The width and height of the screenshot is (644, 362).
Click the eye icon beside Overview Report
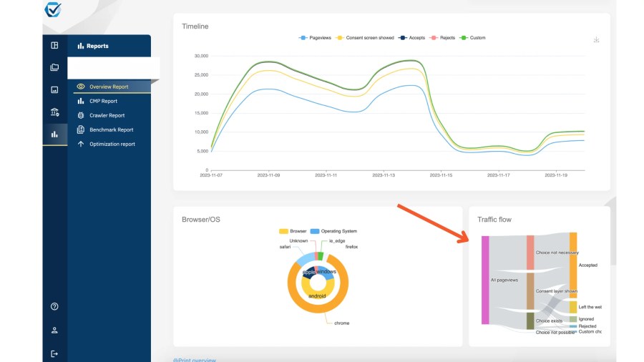point(81,87)
